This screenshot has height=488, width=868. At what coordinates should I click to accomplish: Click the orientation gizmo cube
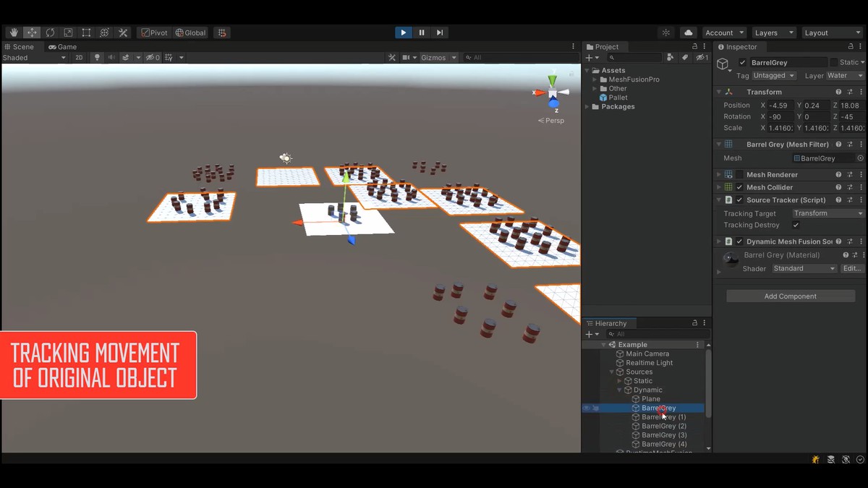click(x=553, y=93)
